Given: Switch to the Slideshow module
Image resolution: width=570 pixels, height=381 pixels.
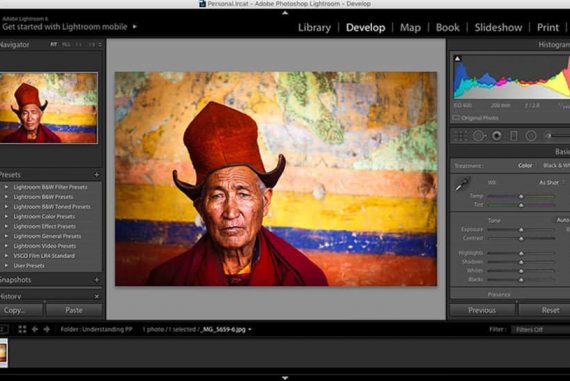Looking at the screenshot, I should [498, 28].
